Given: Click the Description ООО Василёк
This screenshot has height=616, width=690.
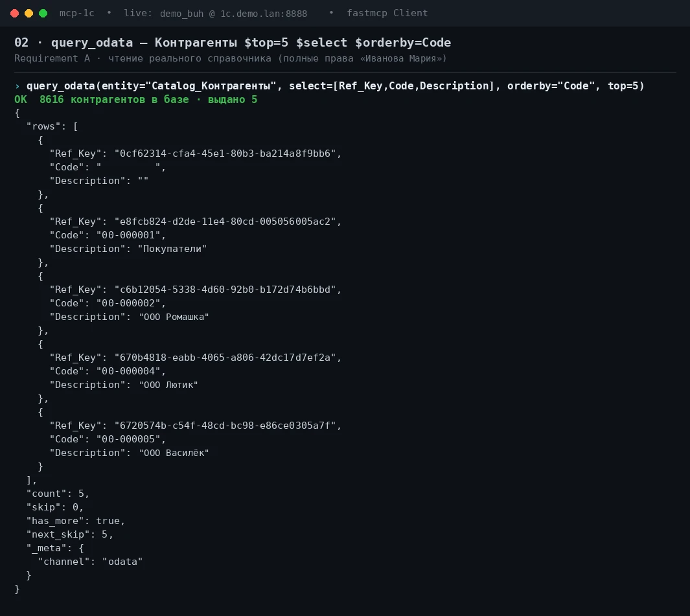Looking at the screenshot, I should coord(174,453).
